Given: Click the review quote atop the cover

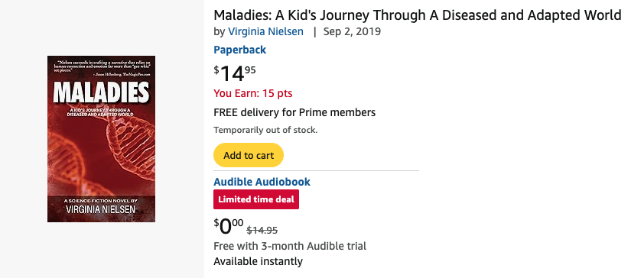Looking at the screenshot, I should coord(101,67).
